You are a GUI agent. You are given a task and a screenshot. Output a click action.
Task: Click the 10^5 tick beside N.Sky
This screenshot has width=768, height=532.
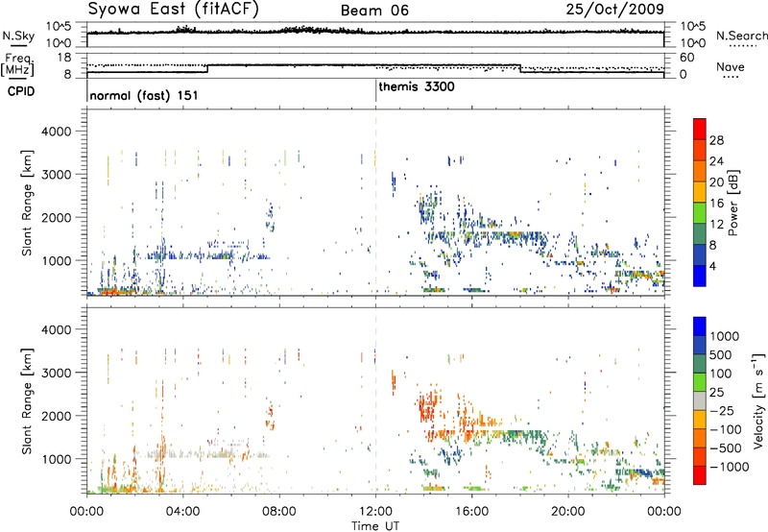59,27
